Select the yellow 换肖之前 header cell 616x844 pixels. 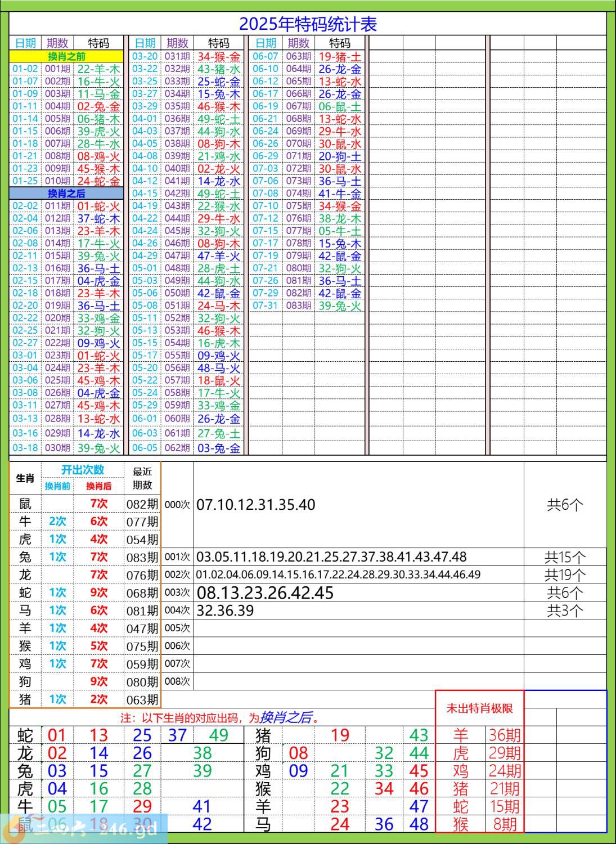[66, 56]
